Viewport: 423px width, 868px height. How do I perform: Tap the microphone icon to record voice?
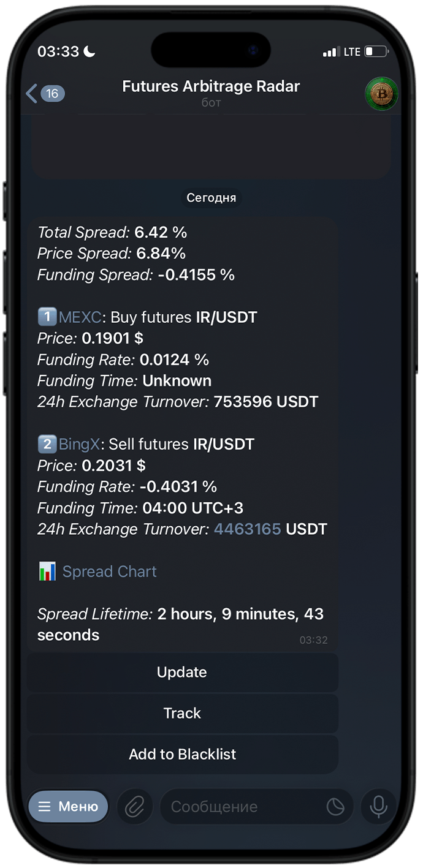coord(378,806)
